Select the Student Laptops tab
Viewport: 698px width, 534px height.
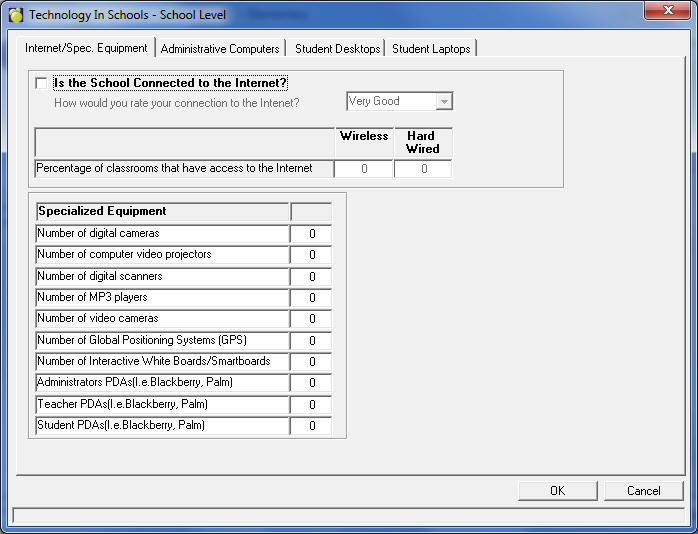click(x=431, y=49)
